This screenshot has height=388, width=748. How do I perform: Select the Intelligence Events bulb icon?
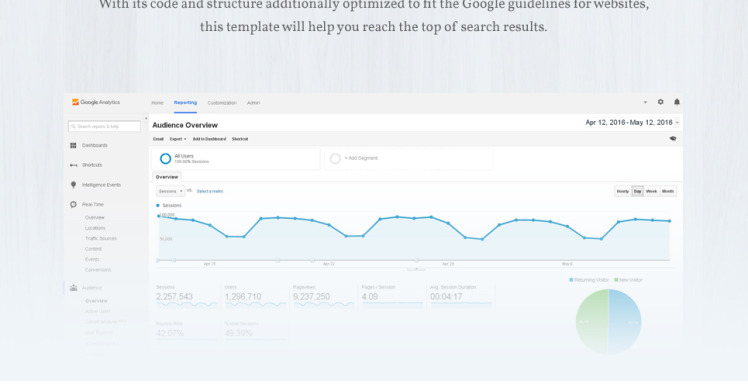[73, 185]
